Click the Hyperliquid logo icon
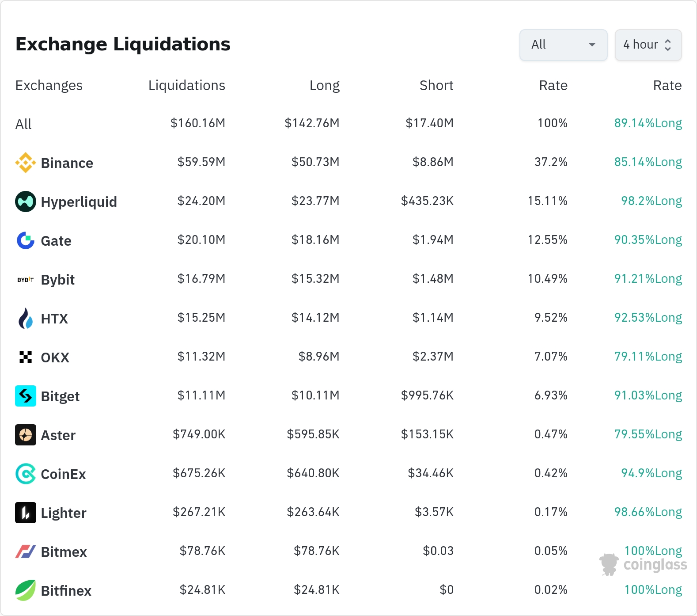This screenshot has height=616, width=697. pyautogui.click(x=26, y=202)
